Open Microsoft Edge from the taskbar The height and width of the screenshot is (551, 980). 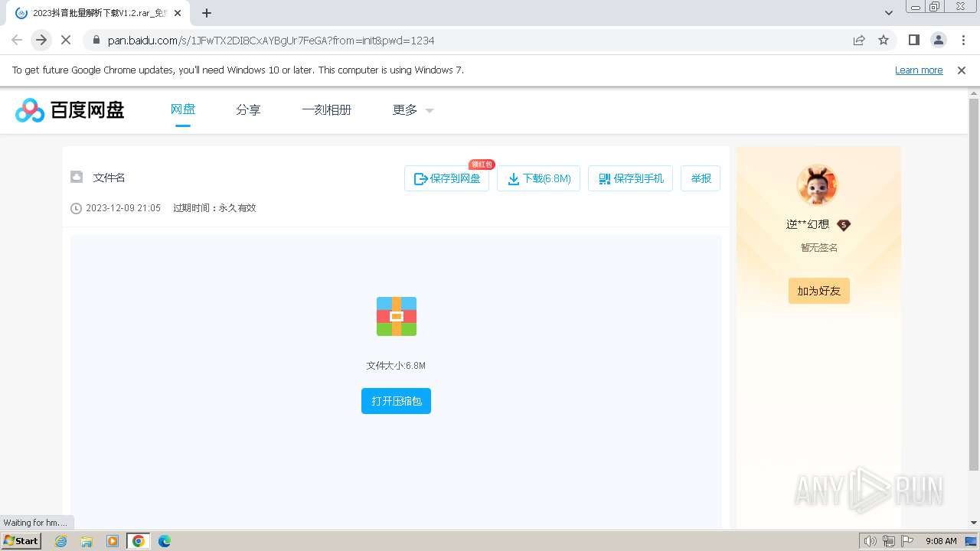point(165,541)
